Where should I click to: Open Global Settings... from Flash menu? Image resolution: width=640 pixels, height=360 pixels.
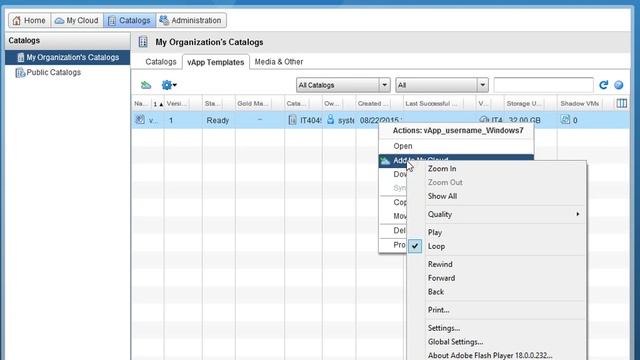point(455,342)
